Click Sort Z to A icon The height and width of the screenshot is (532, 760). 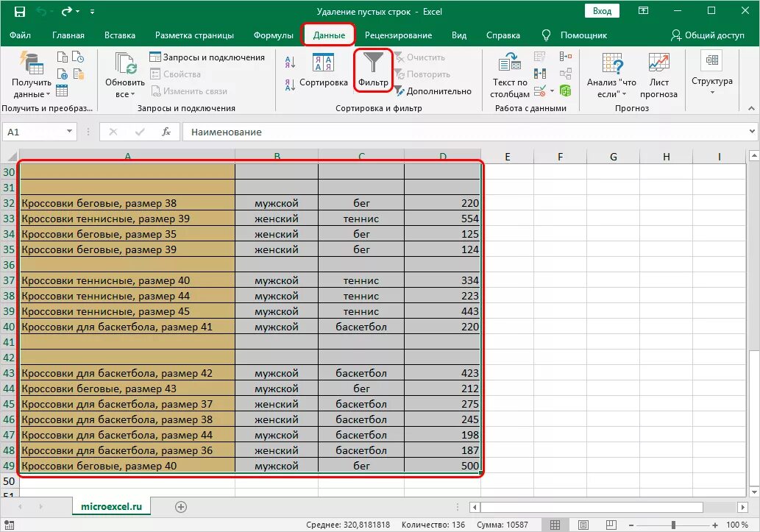[x=291, y=85]
